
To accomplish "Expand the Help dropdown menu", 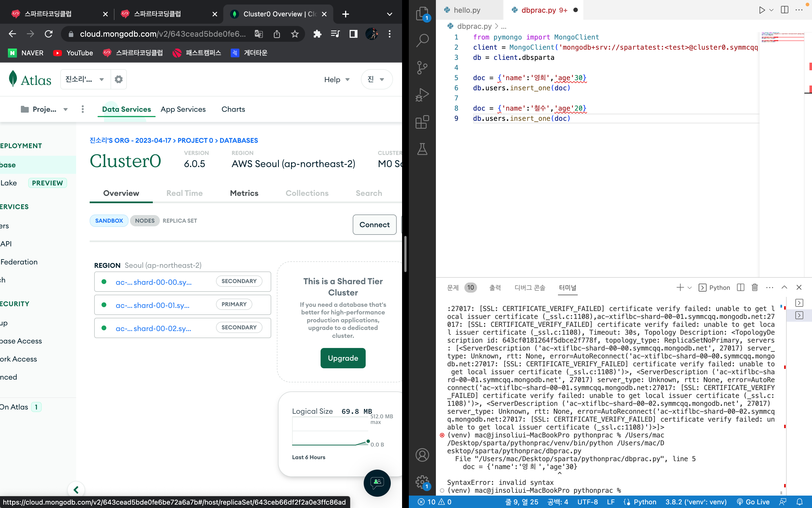I will [x=337, y=80].
